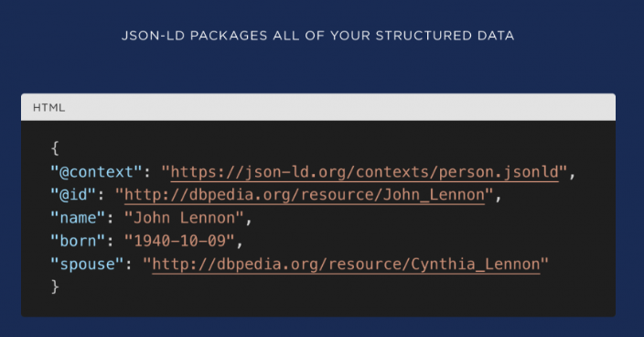Image resolution: width=644 pixels, height=337 pixels.
Task: Click the opening curly brace
Action: pos(55,148)
